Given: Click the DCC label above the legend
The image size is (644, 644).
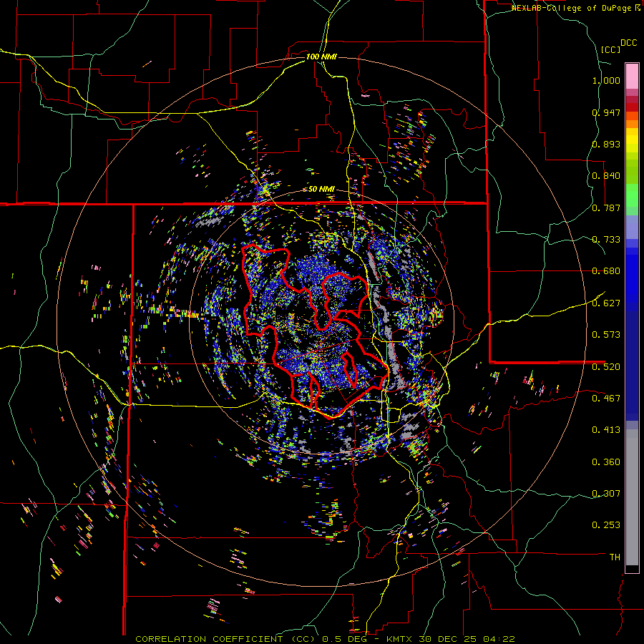Looking at the screenshot, I should [628, 43].
